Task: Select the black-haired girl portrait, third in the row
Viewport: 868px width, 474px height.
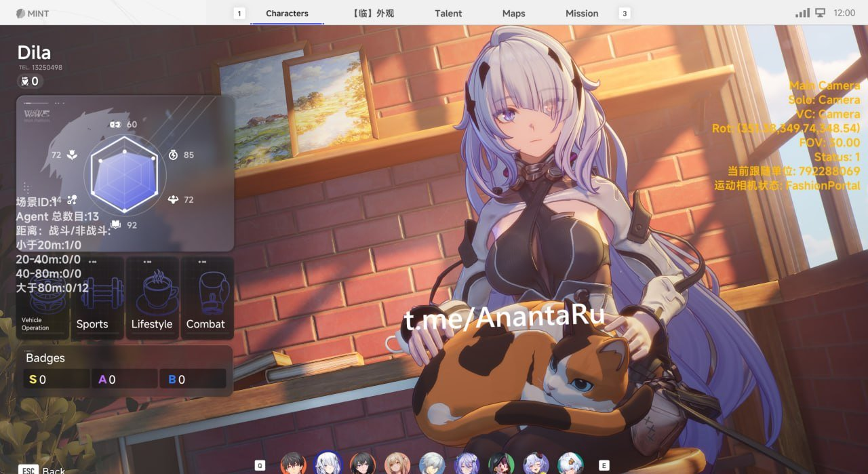Action: click(363, 465)
